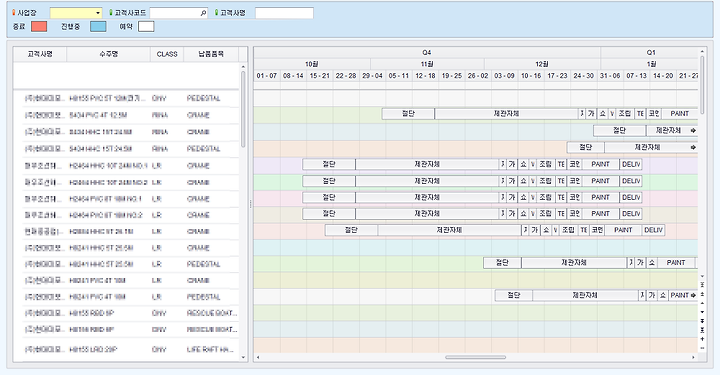Select the 12월 month header
This screenshot has width=720, height=375.
click(542, 64)
